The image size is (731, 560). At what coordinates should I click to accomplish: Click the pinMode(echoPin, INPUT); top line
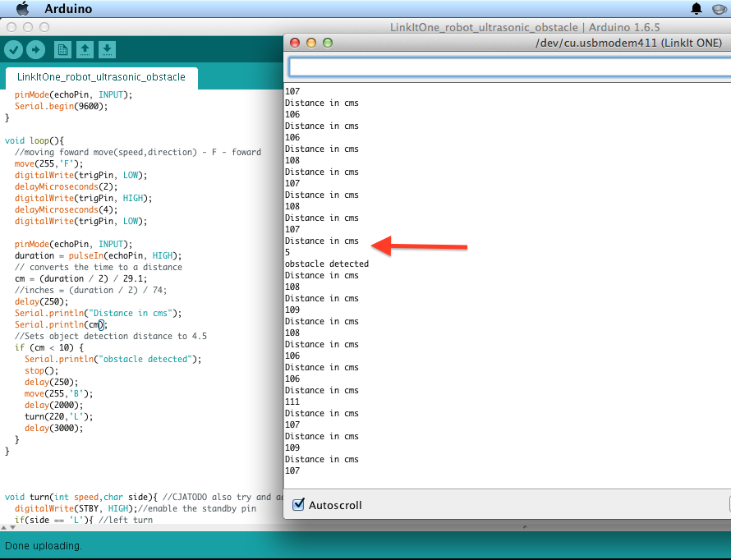73,94
